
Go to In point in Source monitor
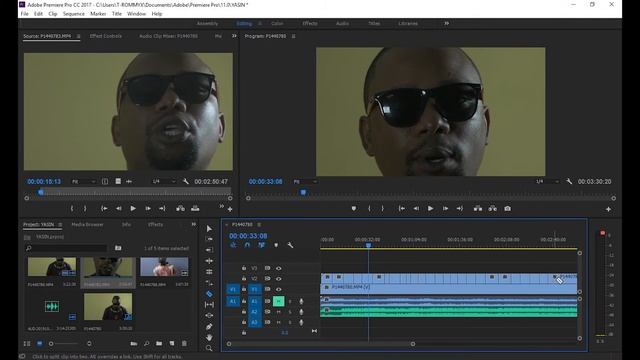click(x=104, y=209)
